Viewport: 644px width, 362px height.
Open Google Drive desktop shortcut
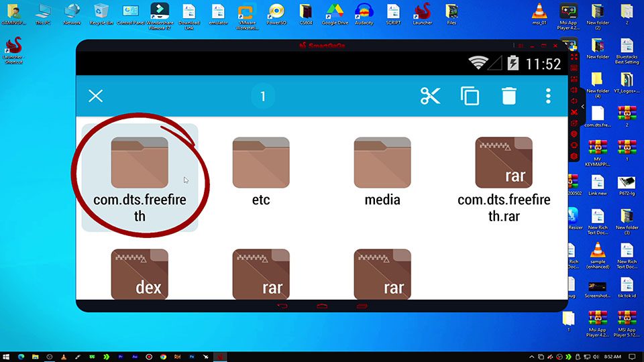click(x=335, y=14)
